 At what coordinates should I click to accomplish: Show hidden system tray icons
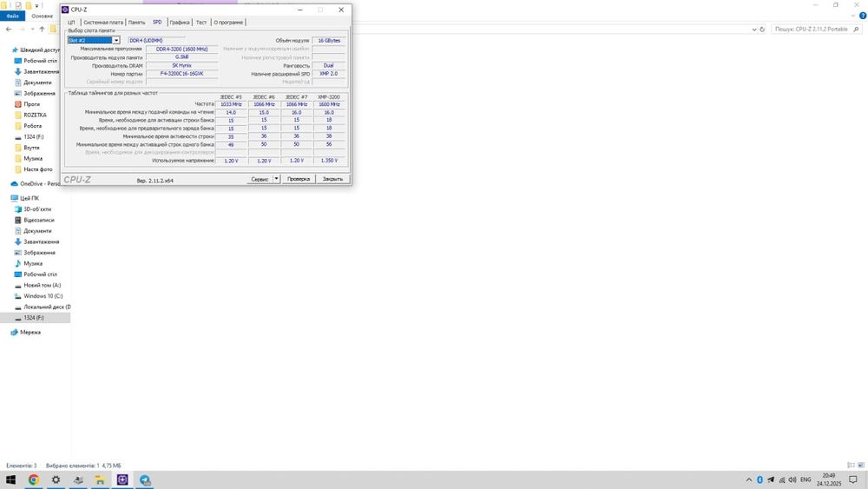749,479
